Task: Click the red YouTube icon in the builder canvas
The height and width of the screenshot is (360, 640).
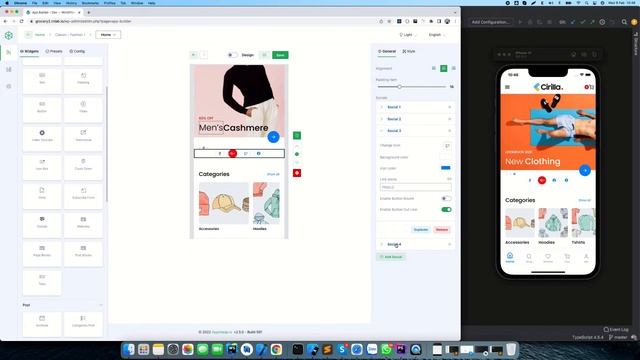Action: (233, 153)
